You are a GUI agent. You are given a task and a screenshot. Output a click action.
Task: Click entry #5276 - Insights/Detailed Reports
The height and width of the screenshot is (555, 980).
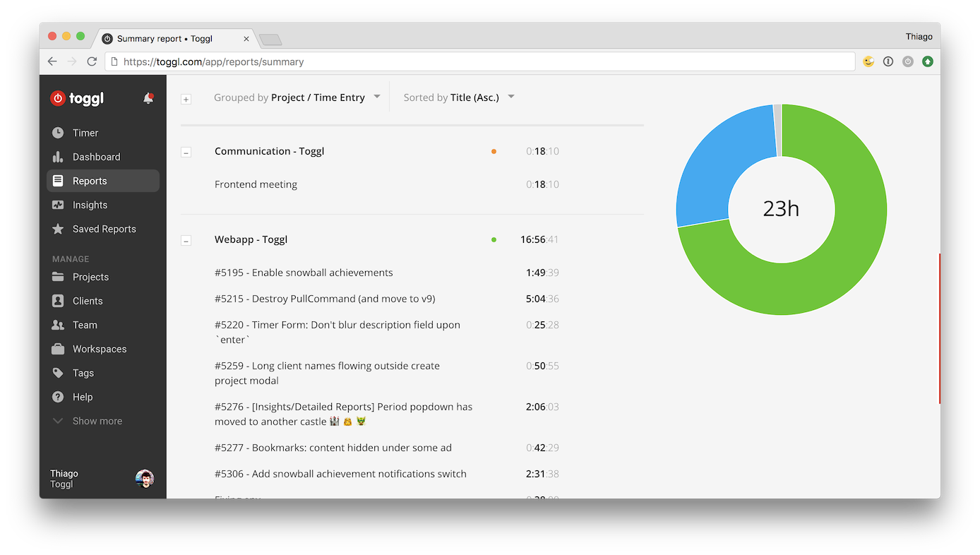tap(344, 414)
